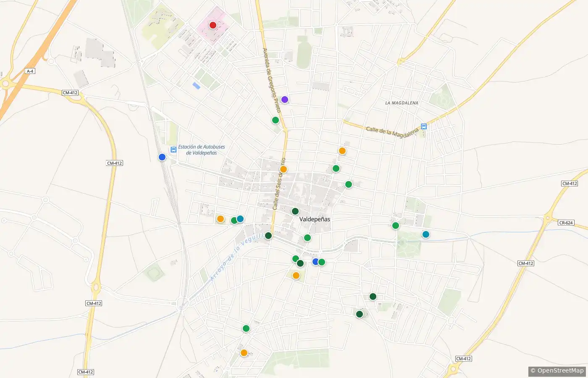Select the purple marker near Avenida de Gregorio Prieto

[x=285, y=100]
